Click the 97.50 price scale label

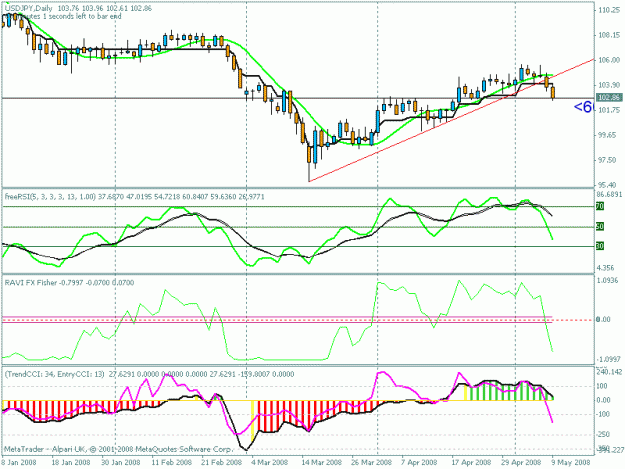(609, 160)
